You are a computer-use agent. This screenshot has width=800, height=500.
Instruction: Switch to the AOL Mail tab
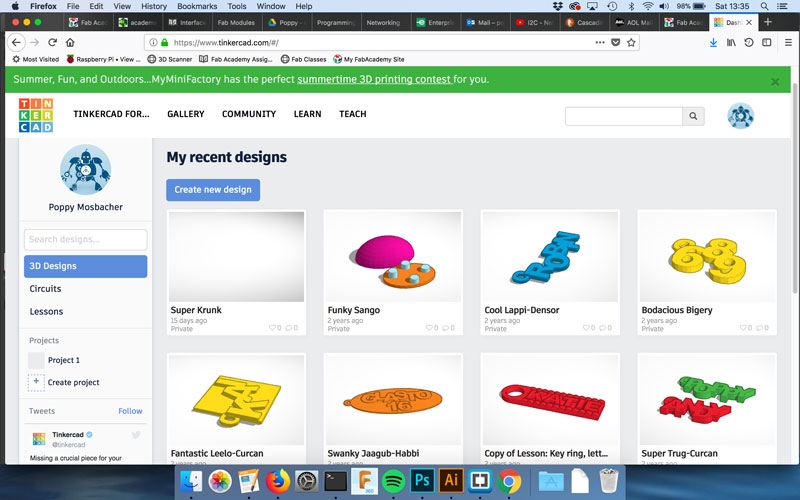pyautogui.click(x=635, y=22)
